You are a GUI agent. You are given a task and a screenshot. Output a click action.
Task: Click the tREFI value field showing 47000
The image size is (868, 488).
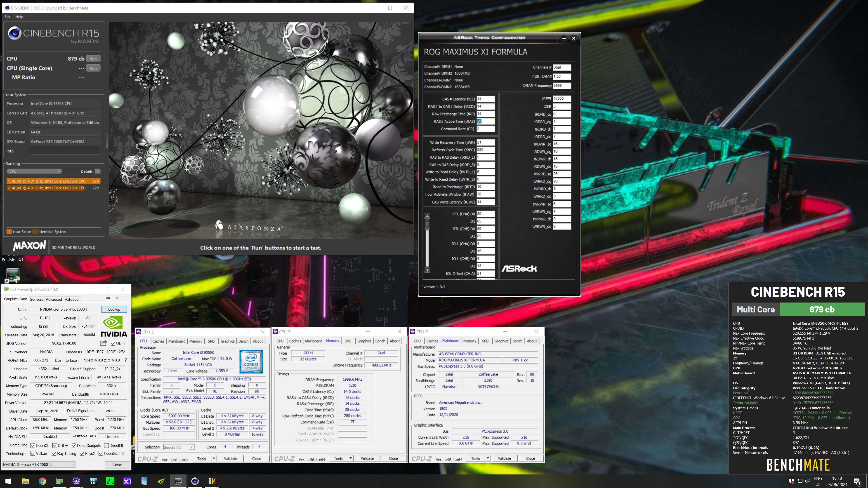pos(562,99)
